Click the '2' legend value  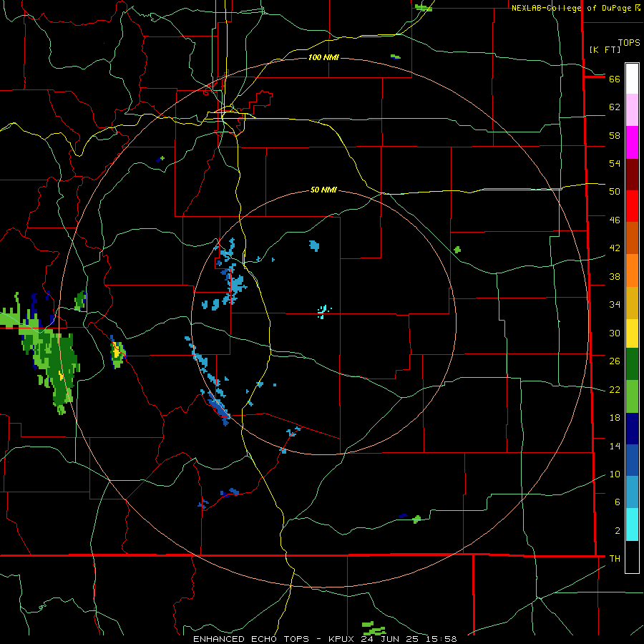click(618, 531)
